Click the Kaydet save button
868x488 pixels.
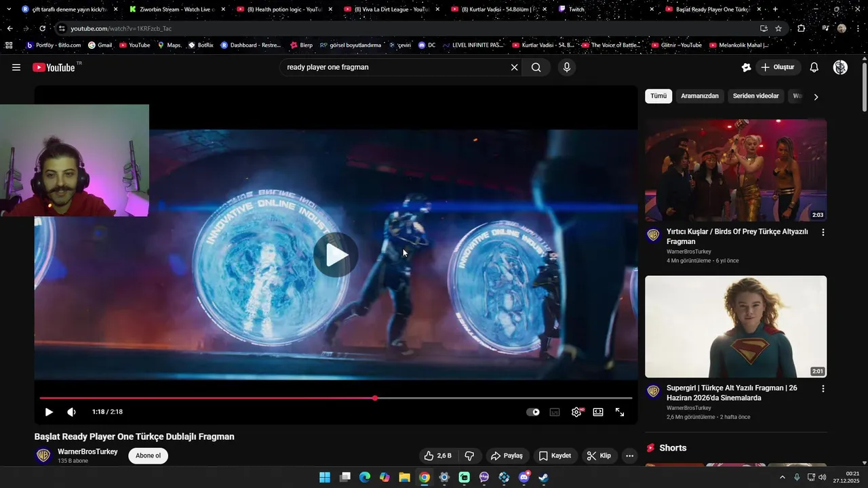(x=555, y=455)
